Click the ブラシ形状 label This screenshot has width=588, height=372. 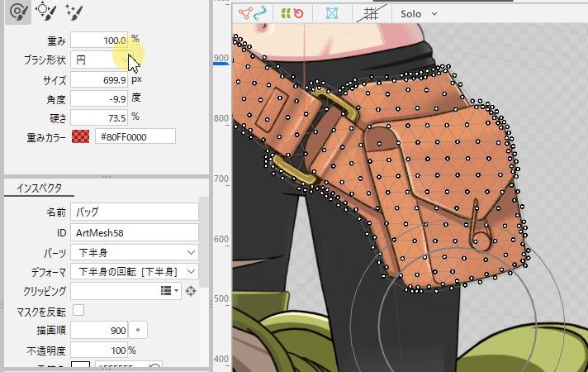pos(45,60)
